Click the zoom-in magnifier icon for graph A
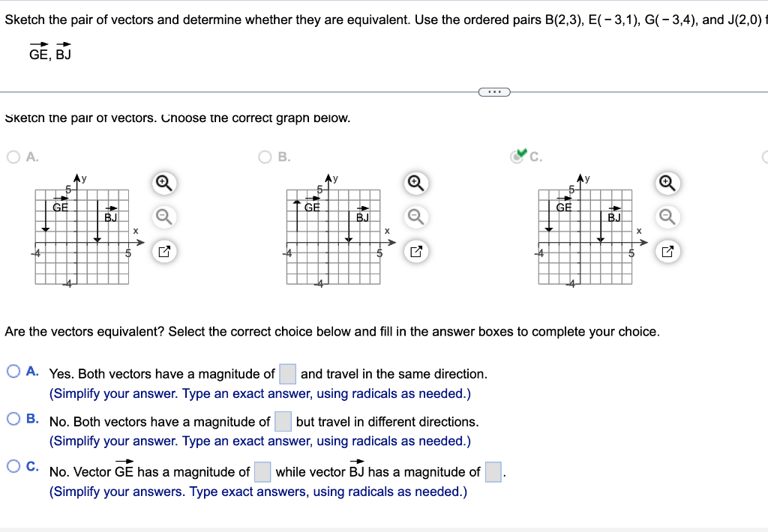Viewport: 768px width, 532px height. (164, 183)
